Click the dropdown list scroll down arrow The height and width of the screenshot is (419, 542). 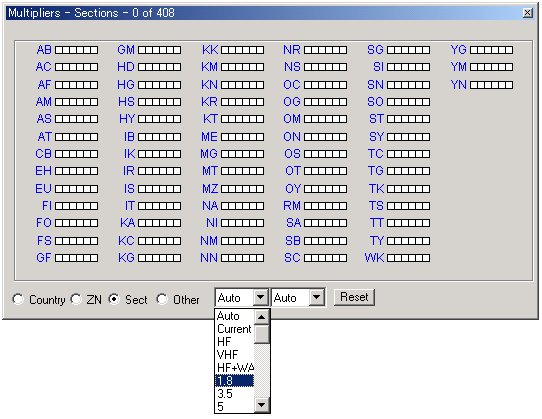262,405
